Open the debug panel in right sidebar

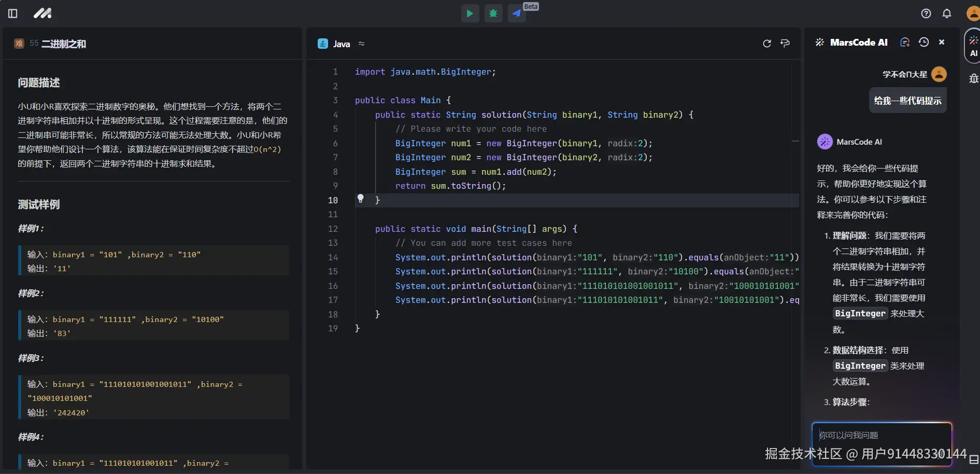coord(973,78)
